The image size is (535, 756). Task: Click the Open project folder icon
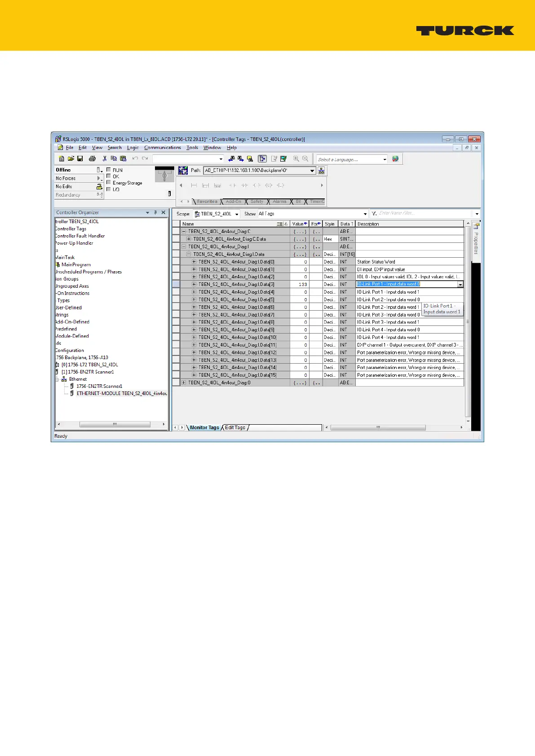click(71, 158)
